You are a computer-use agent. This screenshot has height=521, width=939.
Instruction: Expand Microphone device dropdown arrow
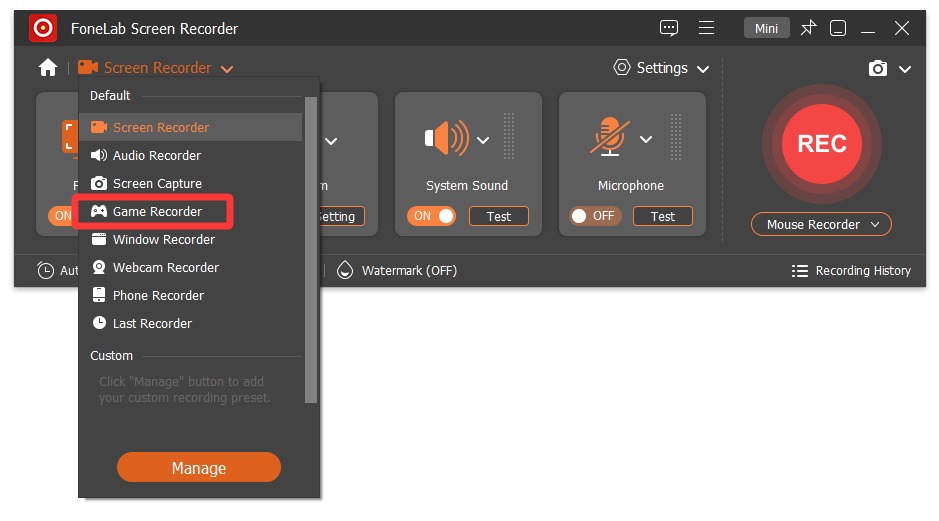(x=646, y=140)
